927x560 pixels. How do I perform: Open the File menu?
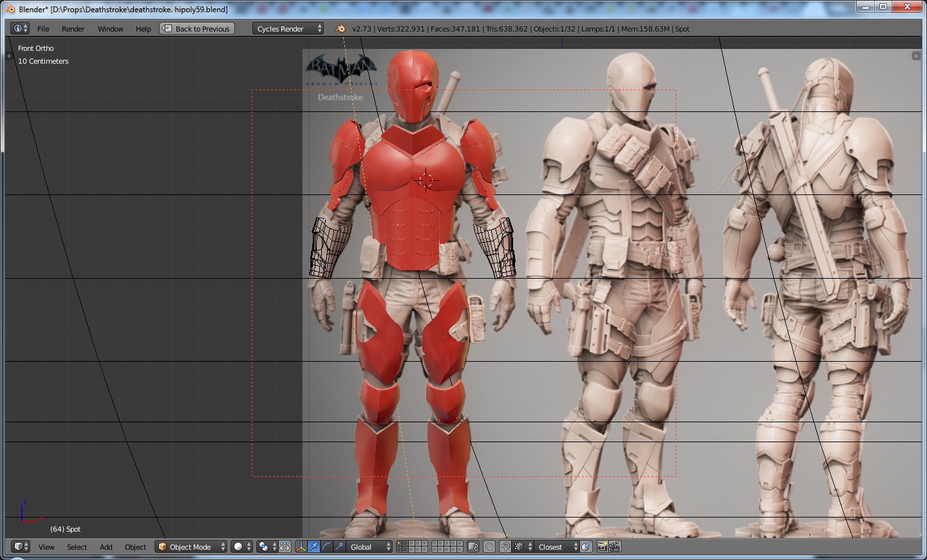pos(43,29)
